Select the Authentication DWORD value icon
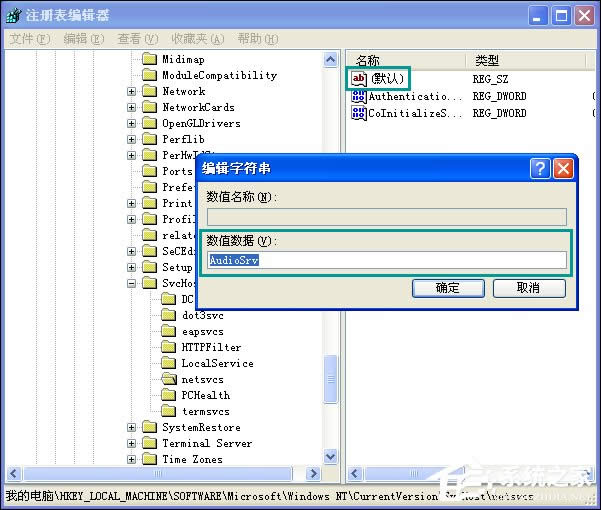This screenshot has width=601, height=510. coord(359,96)
